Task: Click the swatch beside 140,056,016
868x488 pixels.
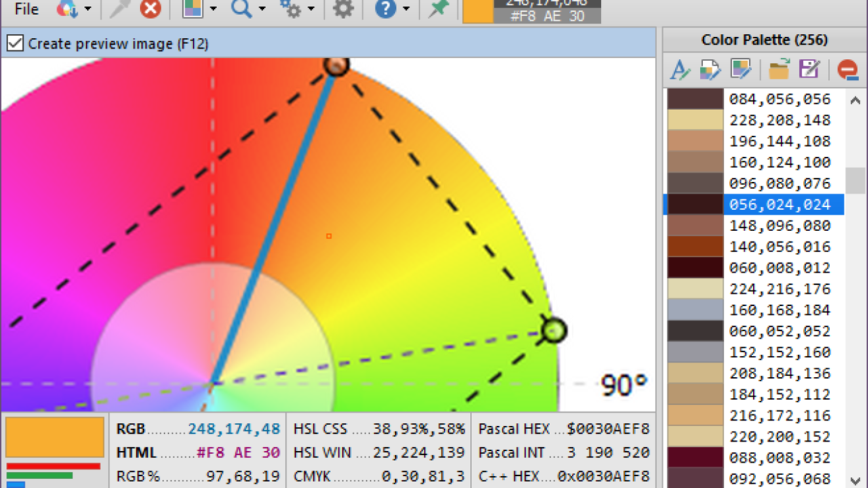Action: click(x=695, y=246)
